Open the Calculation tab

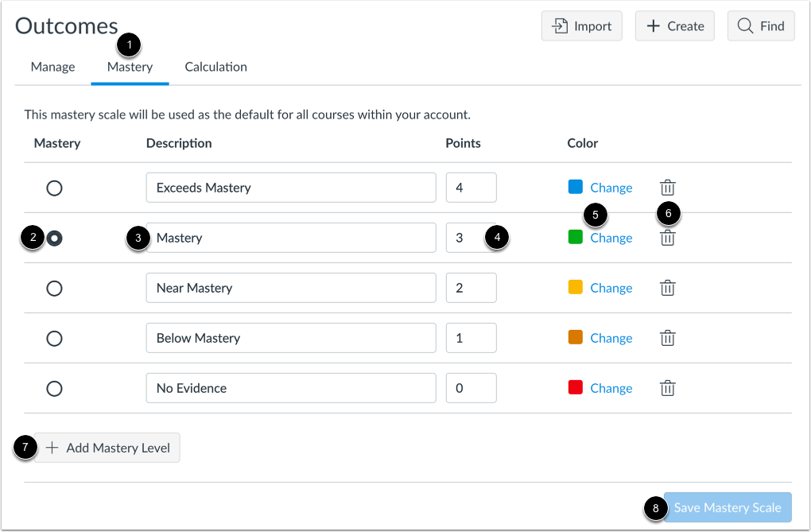pyautogui.click(x=215, y=67)
